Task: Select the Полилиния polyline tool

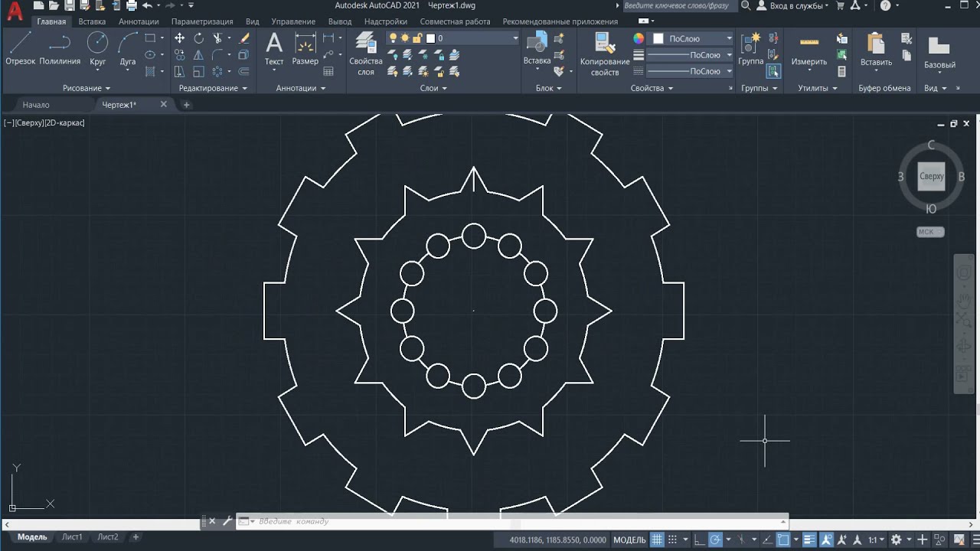Action: pyautogui.click(x=60, y=48)
